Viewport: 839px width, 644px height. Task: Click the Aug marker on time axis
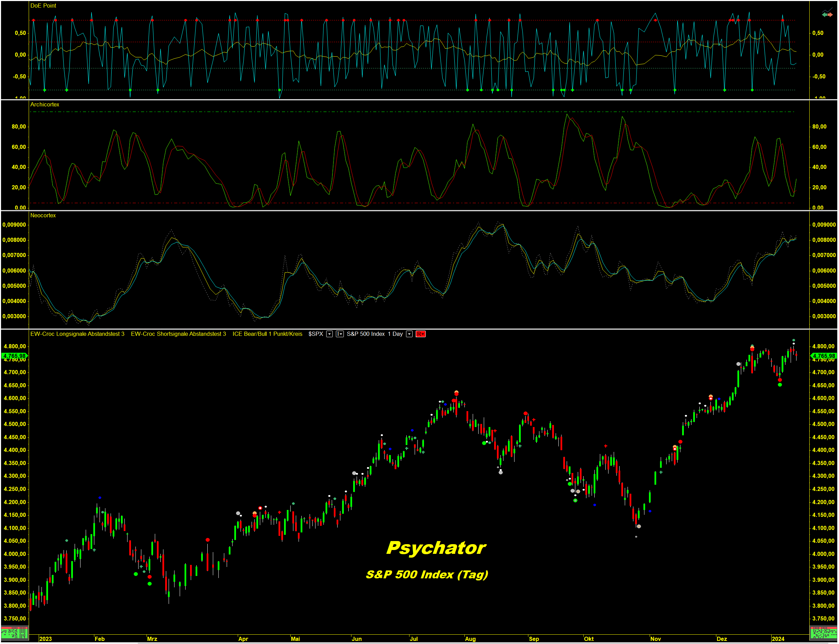tap(470, 639)
